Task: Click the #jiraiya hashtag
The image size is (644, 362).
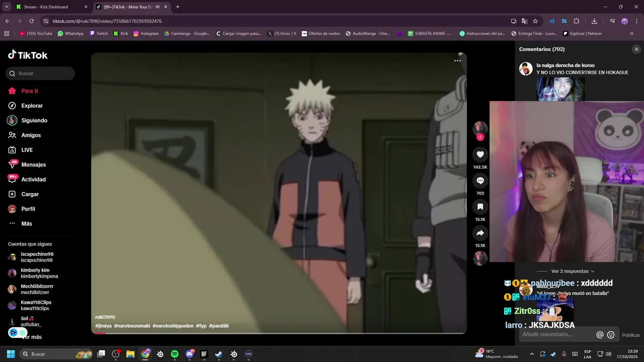Action: pyautogui.click(x=104, y=326)
